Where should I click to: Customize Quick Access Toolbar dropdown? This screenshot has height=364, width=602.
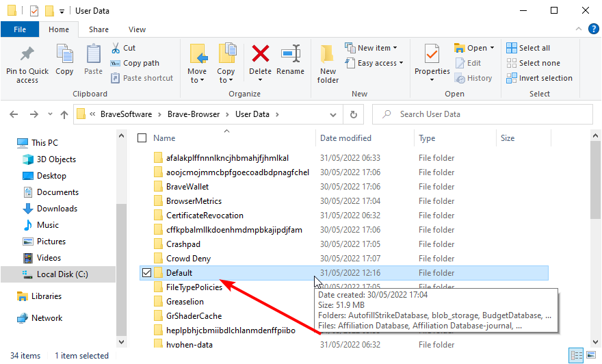coord(62,11)
